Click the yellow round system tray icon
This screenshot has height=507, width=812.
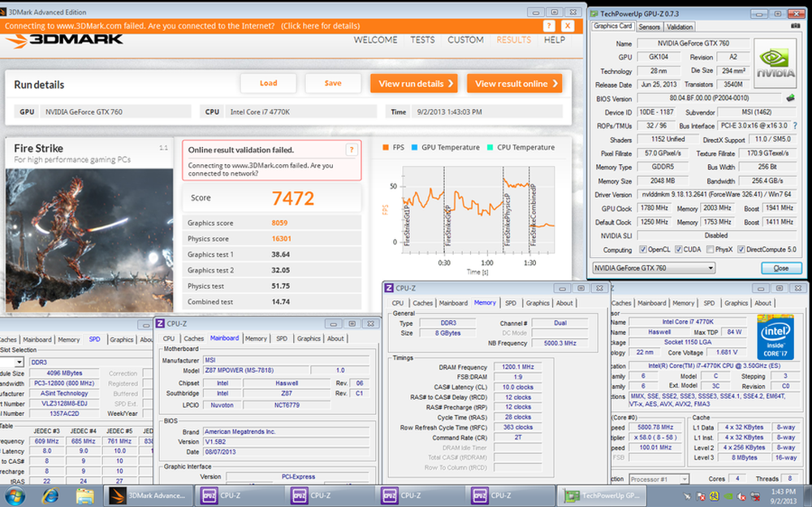[x=715, y=496]
